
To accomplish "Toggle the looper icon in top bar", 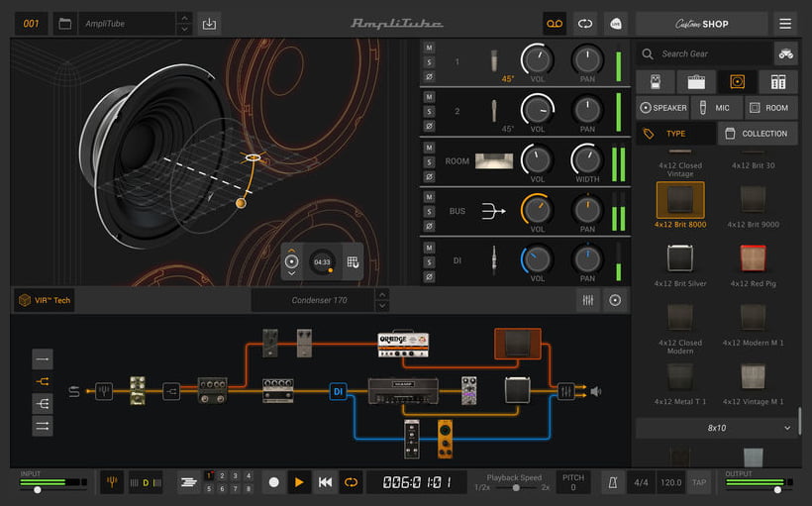I will click(x=585, y=24).
